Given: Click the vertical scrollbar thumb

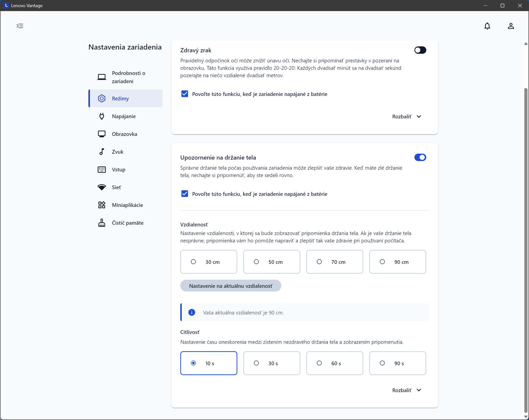Looking at the screenshot, I should click(526, 247).
